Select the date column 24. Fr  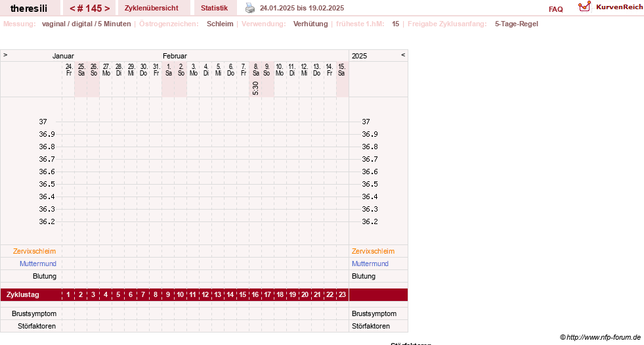pos(68,70)
